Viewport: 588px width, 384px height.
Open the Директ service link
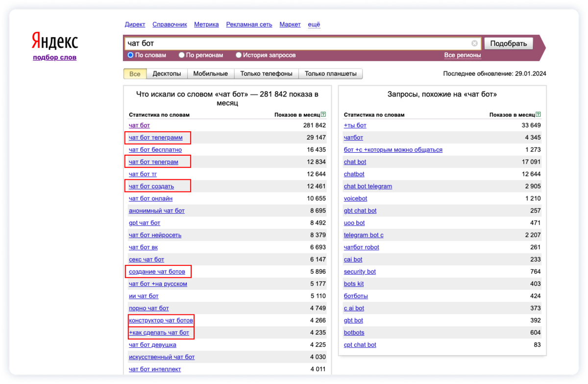click(x=135, y=24)
